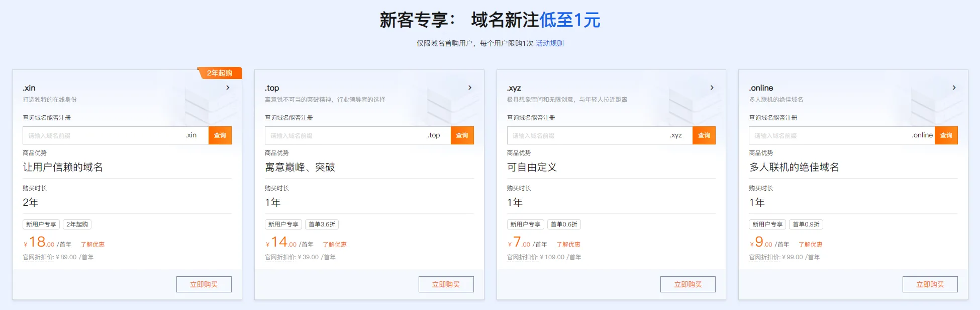
Task: Click the .top card title
Action: [x=272, y=88]
